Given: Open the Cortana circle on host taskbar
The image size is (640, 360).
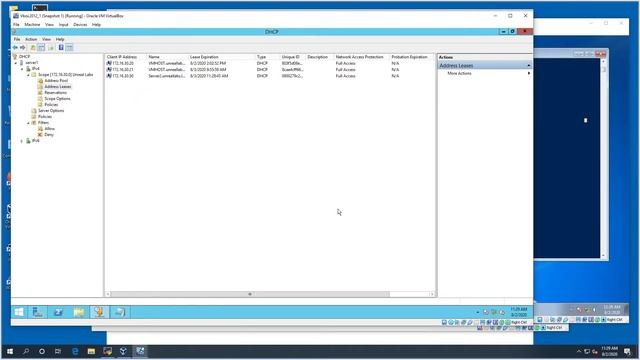Looking at the screenshot, I should coord(42,351).
